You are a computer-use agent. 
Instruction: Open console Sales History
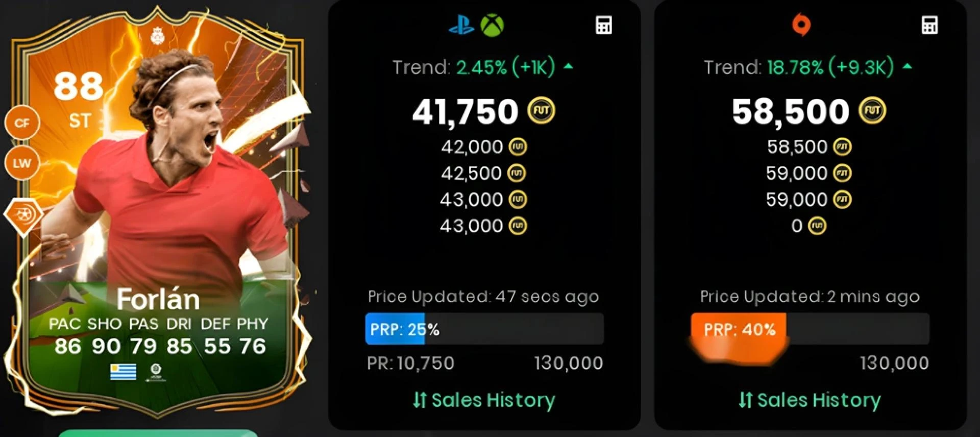(484, 400)
